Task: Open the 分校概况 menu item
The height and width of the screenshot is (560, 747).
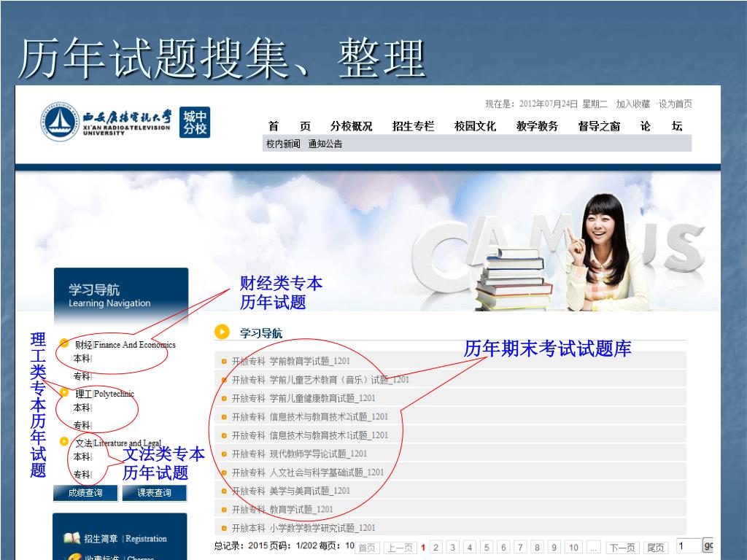Action: pos(351,126)
